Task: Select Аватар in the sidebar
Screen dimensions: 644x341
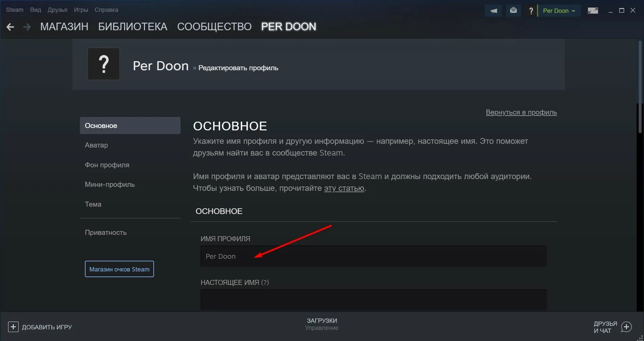Action: [x=96, y=145]
